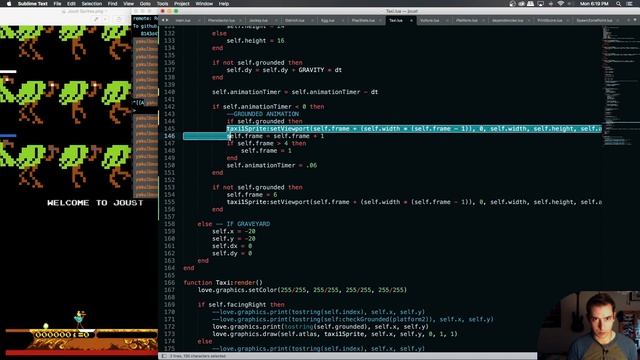Click the markup pen icon in Preview toolbar
The height and width of the screenshot is (360, 640).
[x=96, y=19]
